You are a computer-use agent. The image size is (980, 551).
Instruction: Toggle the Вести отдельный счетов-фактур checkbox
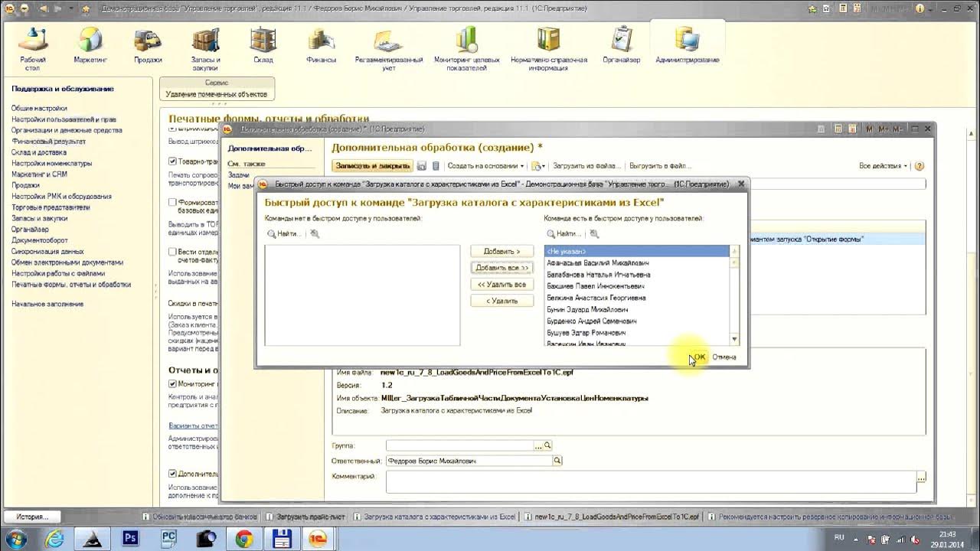[173, 251]
